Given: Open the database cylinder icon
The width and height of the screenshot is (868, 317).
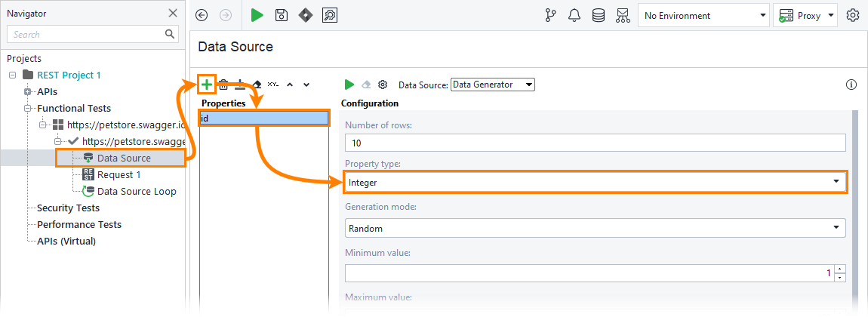Looking at the screenshot, I should click(x=599, y=16).
